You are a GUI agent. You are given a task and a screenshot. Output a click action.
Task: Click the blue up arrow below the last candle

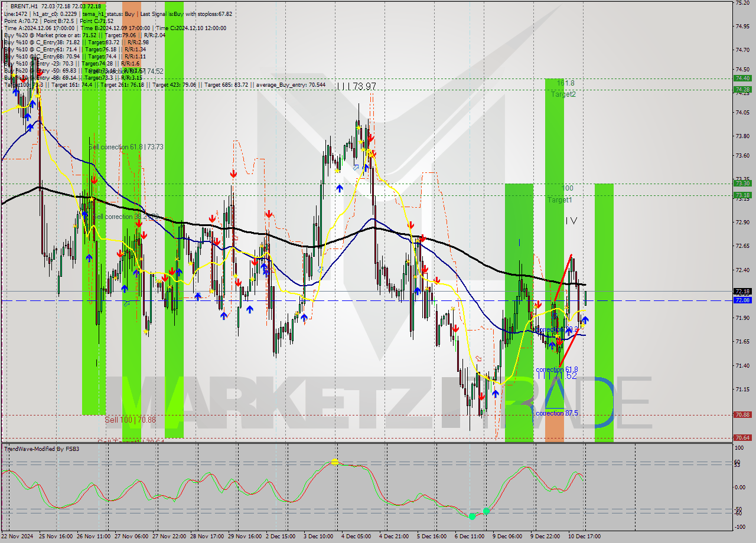[585, 320]
